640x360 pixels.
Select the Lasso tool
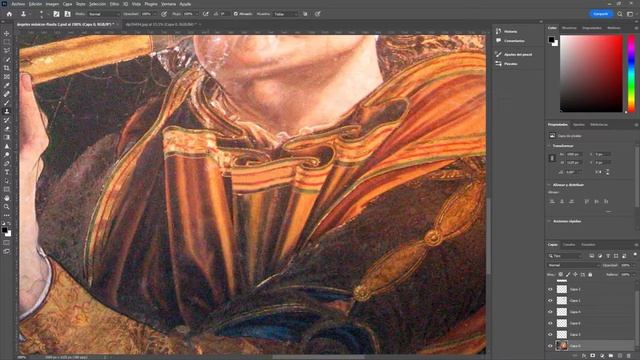[x=7, y=51]
